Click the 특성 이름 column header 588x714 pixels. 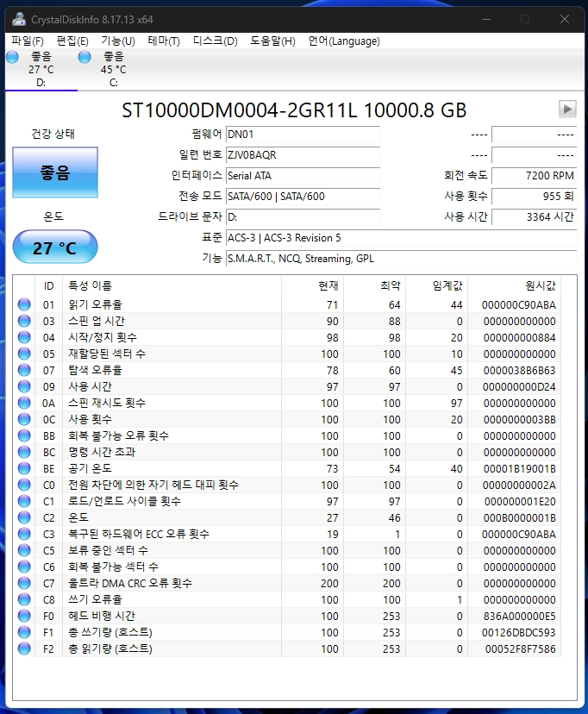click(x=172, y=286)
